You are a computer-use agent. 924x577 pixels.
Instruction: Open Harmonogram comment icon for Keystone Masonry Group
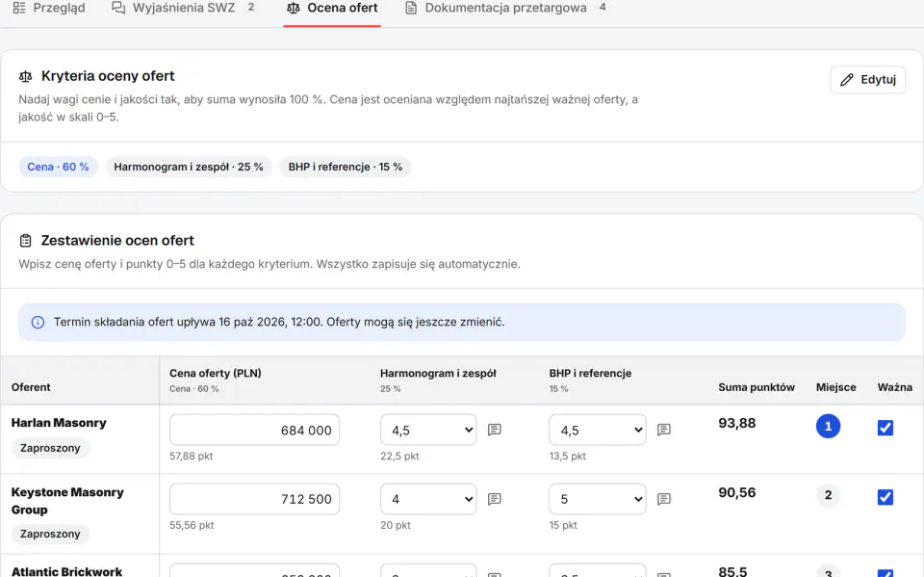tap(495, 499)
